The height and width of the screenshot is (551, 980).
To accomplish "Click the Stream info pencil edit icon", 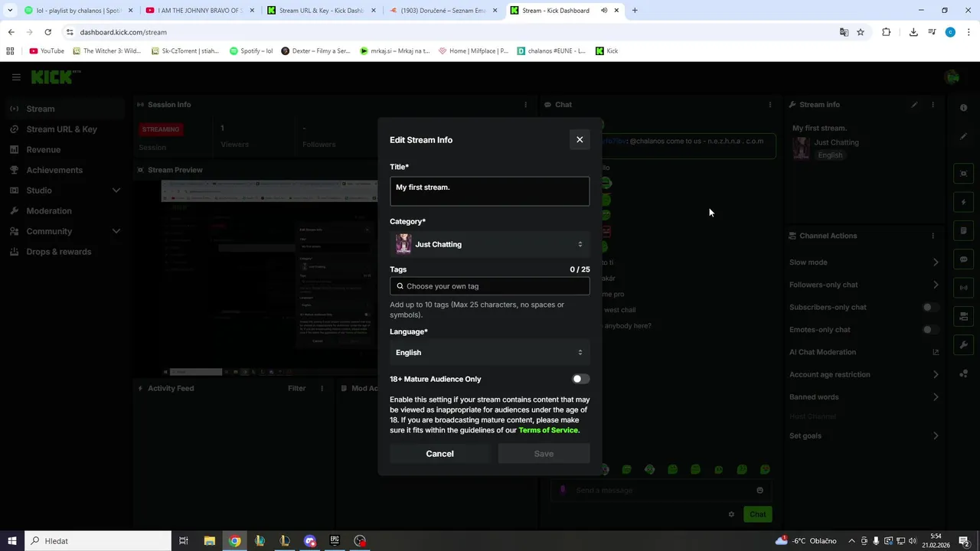I will [x=914, y=105].
